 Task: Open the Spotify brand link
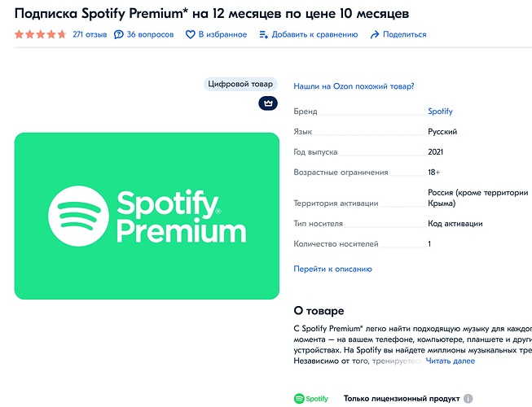pos(441,112)
